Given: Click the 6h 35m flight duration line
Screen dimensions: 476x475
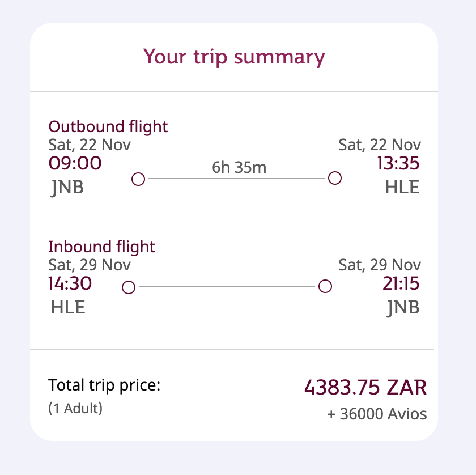Looking at the screenshot, I should pos(238,168).
